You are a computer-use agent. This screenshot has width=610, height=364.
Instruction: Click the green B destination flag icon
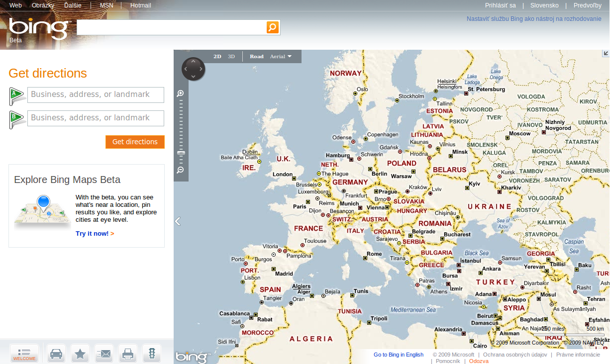[17, 119]
